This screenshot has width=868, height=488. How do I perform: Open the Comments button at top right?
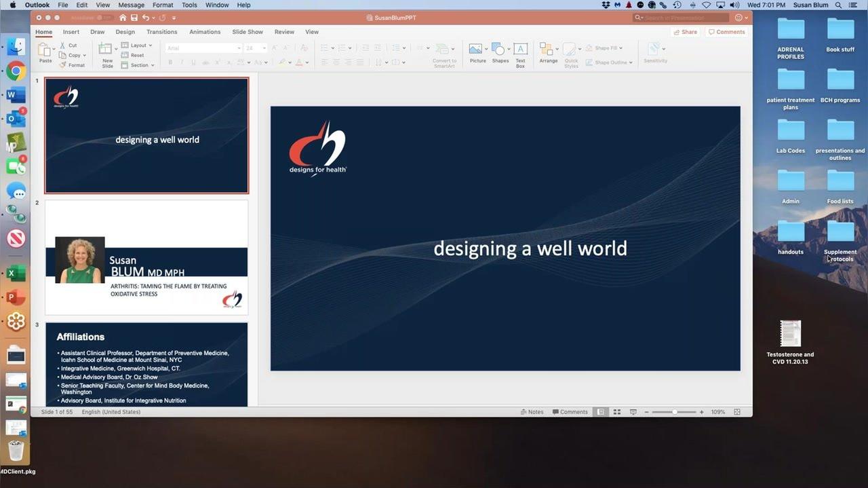[726, 32]
